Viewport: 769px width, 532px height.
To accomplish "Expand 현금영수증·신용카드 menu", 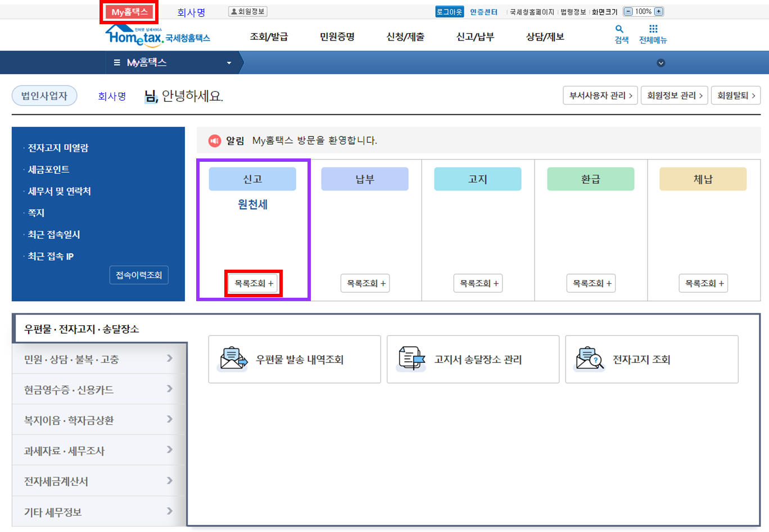I will (99, 389).
